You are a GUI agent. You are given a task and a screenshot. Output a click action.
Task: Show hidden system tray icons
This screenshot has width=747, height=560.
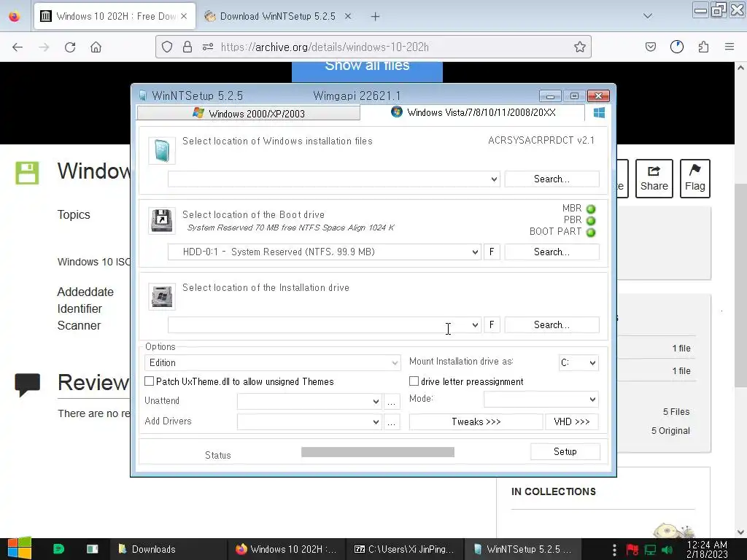[614, 550]
